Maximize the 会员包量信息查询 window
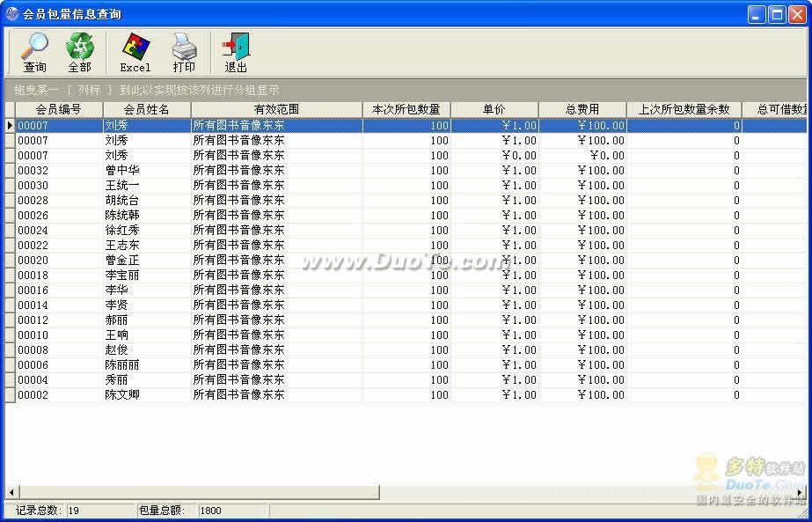The width and height of the screenshot is (812, 522). [x=778, y=14]
